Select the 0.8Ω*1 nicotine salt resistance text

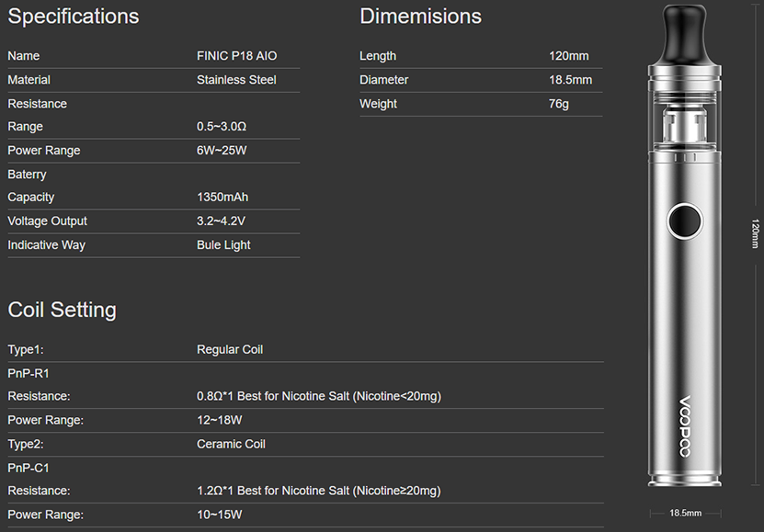coord(319,396)
